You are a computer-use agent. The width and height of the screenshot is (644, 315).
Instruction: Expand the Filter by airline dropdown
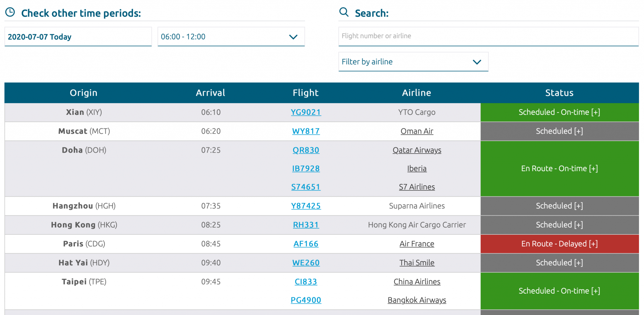[413, 62]
